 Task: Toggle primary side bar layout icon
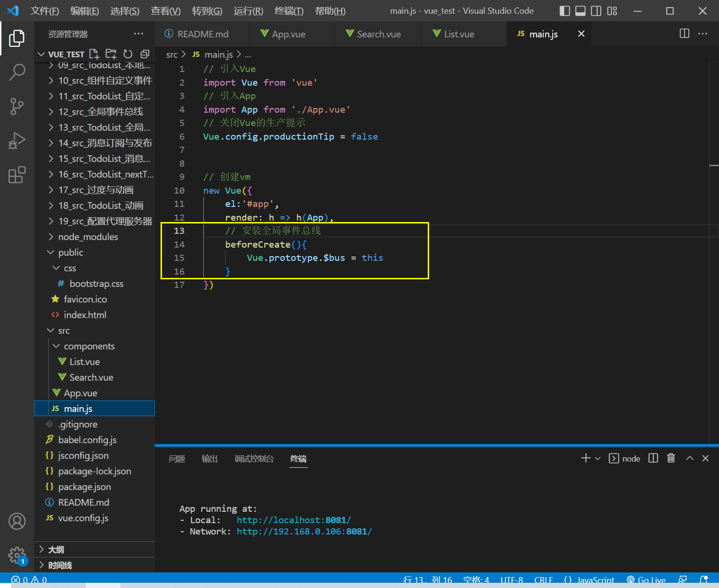[x=565, y=11]
